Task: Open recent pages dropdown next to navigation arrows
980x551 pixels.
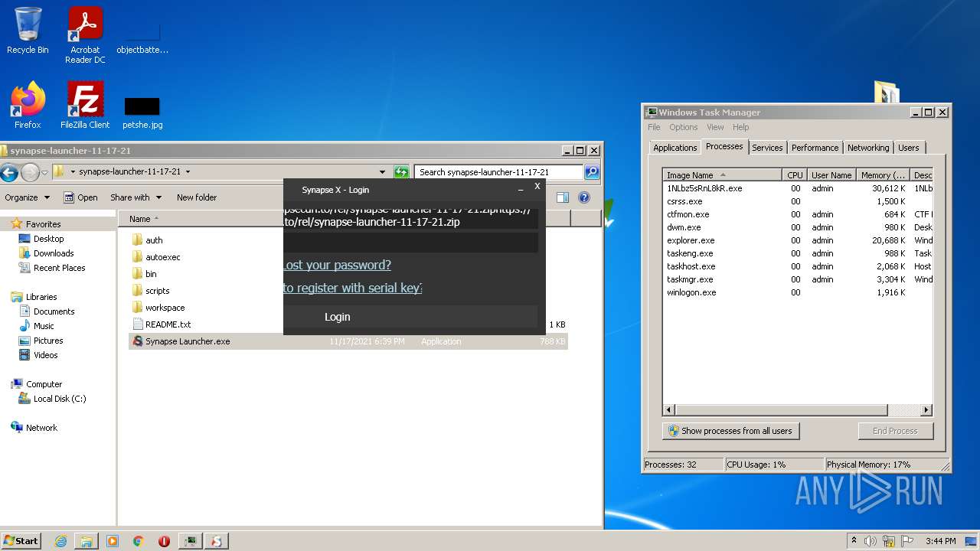Action: click(44, 172)
